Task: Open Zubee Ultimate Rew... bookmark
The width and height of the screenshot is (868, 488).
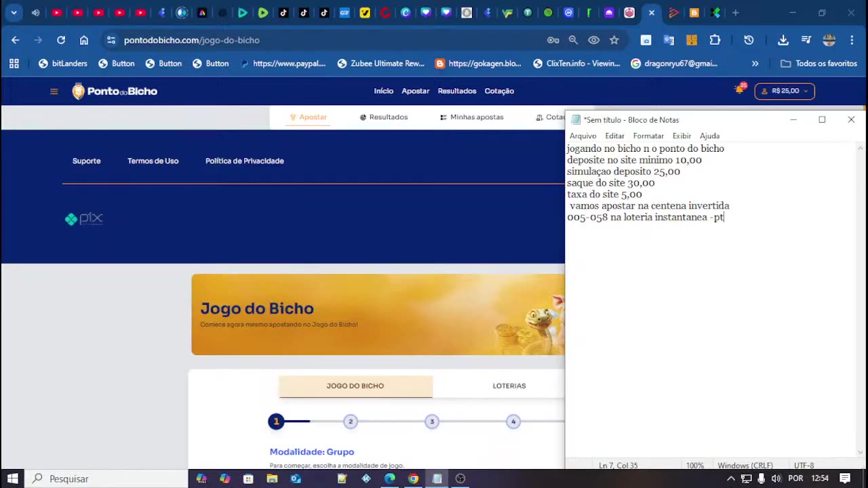Action: pos(380,64)
